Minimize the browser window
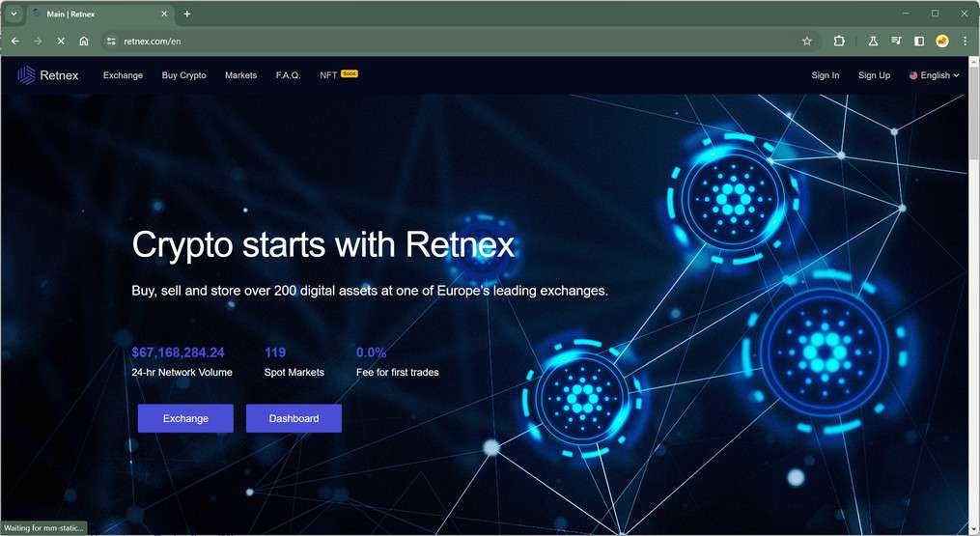 click(x=907, y=14)
